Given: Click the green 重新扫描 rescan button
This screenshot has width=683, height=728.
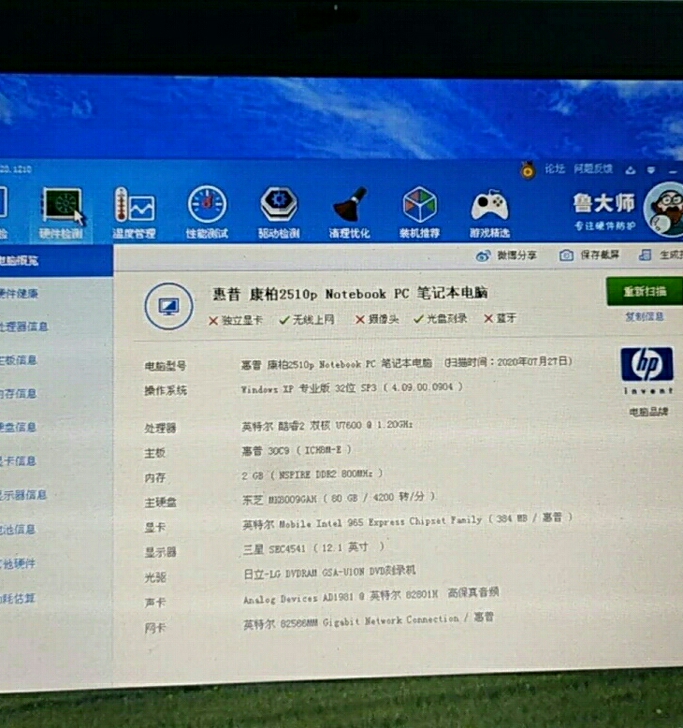Looking at the screenshot, I should click(644, 292).
